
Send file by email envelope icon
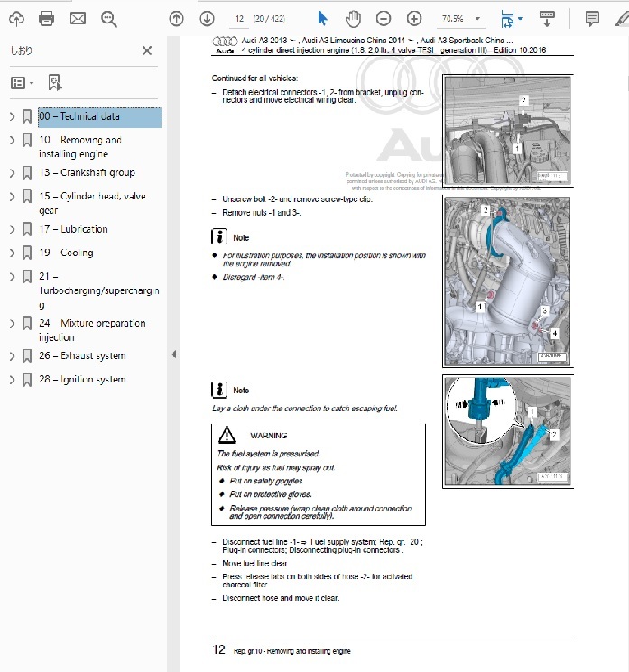pyautogui.click(x=78, y=18)
